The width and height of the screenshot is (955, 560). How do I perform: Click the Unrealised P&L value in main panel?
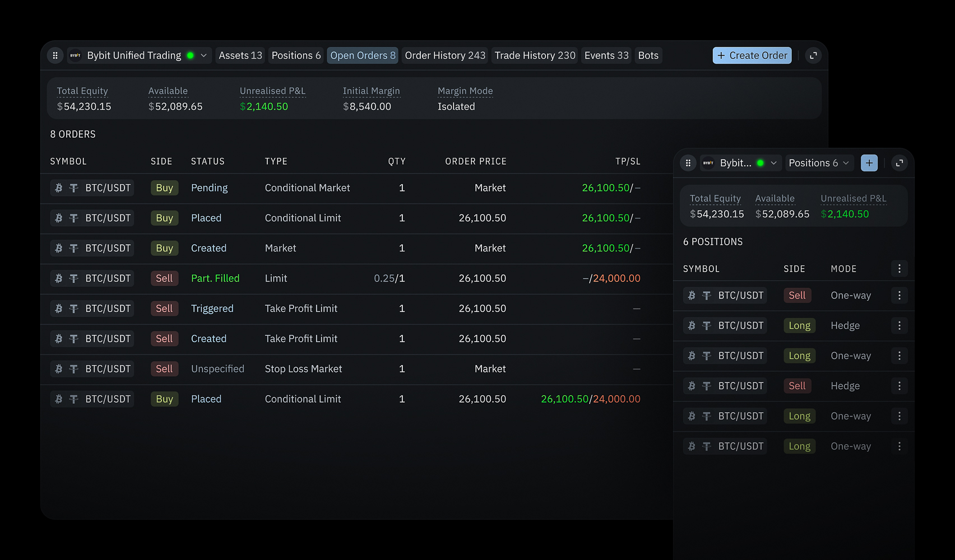click(x=264, y=106)
